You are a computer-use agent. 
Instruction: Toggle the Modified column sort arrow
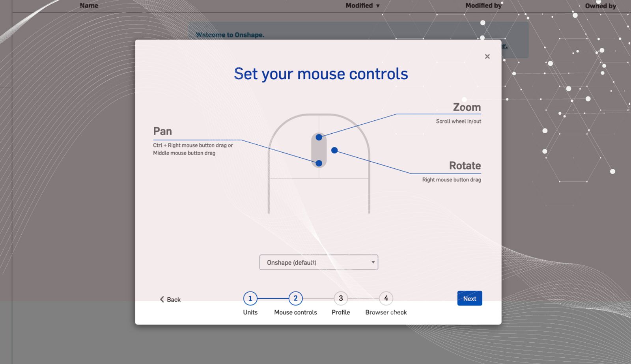[x=377, y=6]
